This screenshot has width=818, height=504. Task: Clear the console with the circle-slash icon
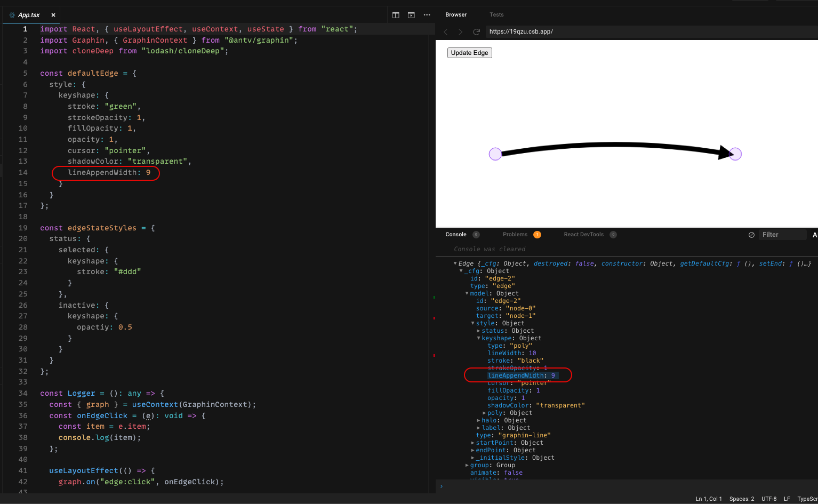point(751,235)
